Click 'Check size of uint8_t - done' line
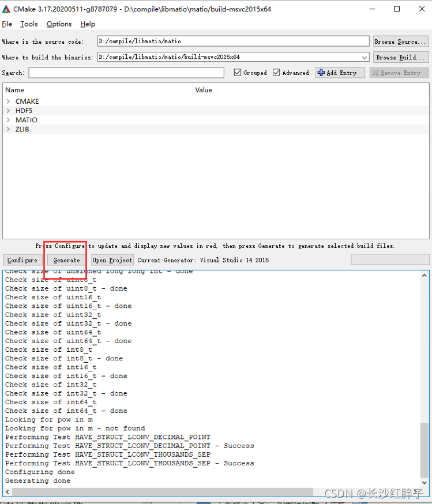The height and width of the screenshot is (504, 432). pos(66,289)
